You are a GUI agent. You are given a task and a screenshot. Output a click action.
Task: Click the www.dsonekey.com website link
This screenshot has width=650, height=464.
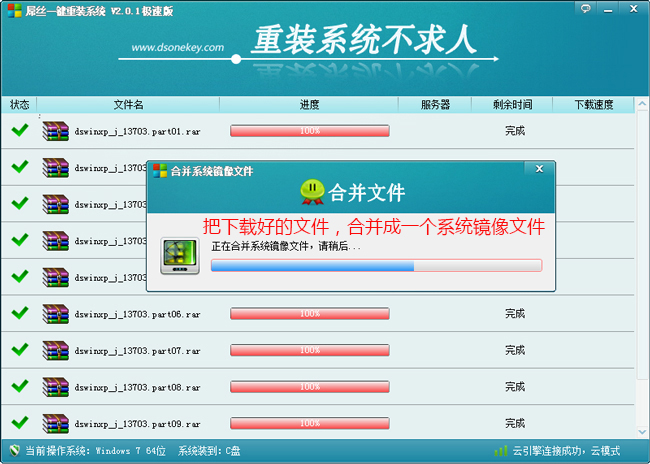coord(178,48)
